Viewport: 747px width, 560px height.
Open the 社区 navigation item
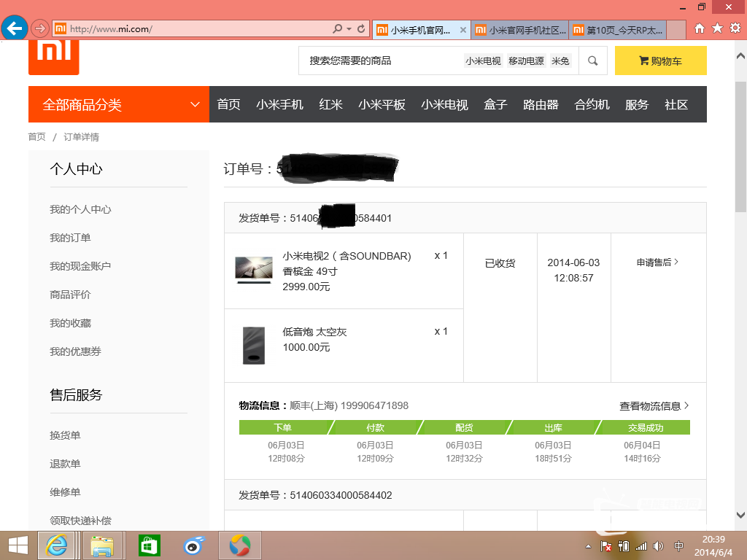click(x=676, y=104)
